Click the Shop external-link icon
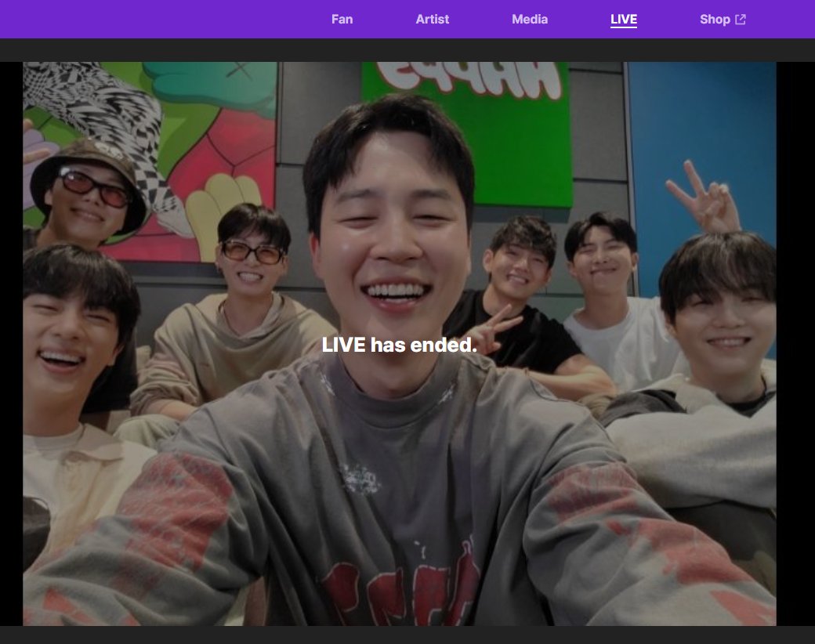 point(741,20)
